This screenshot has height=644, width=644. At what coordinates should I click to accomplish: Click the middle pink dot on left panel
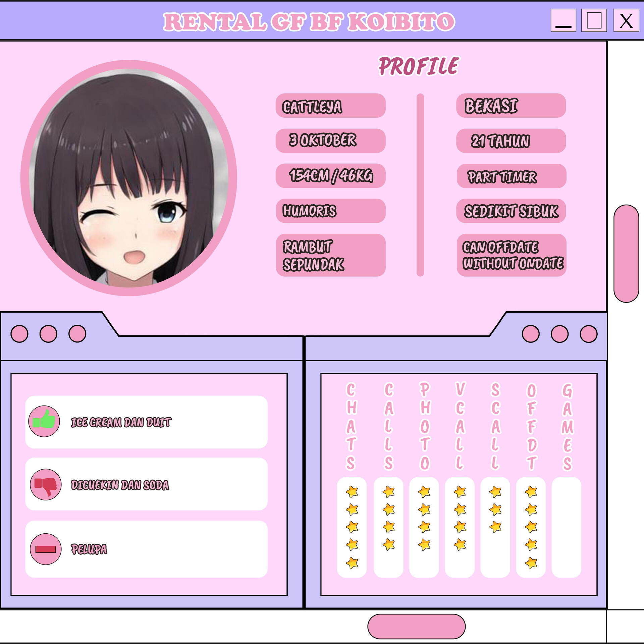(48, 334)
